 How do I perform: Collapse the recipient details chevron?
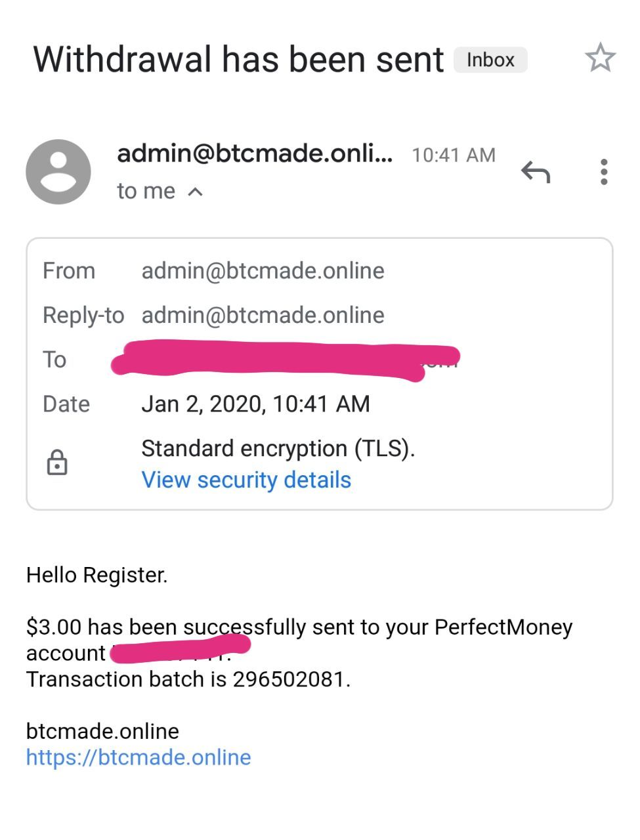(x=195, y=192)
